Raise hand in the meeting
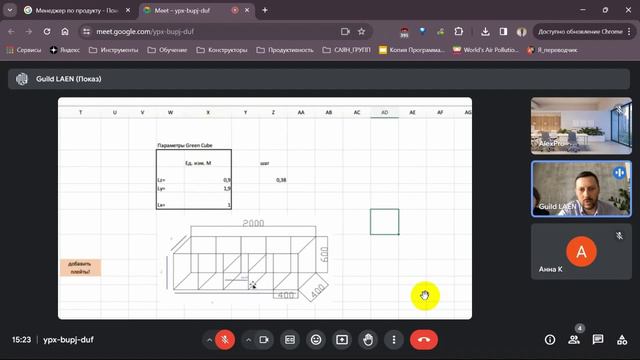Viewport: 640px width, 360px height. 368,340
